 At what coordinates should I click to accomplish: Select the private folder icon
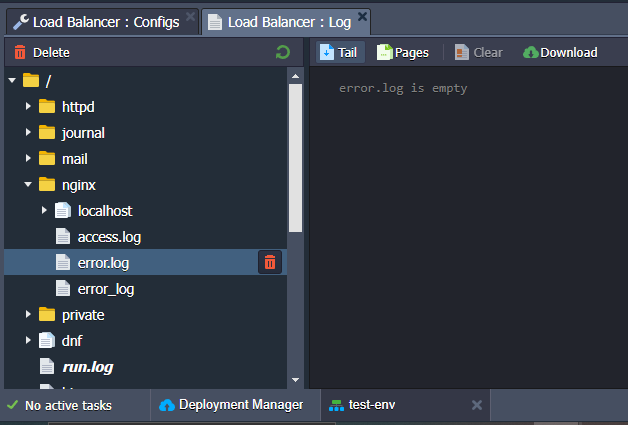tap(47, 314)
